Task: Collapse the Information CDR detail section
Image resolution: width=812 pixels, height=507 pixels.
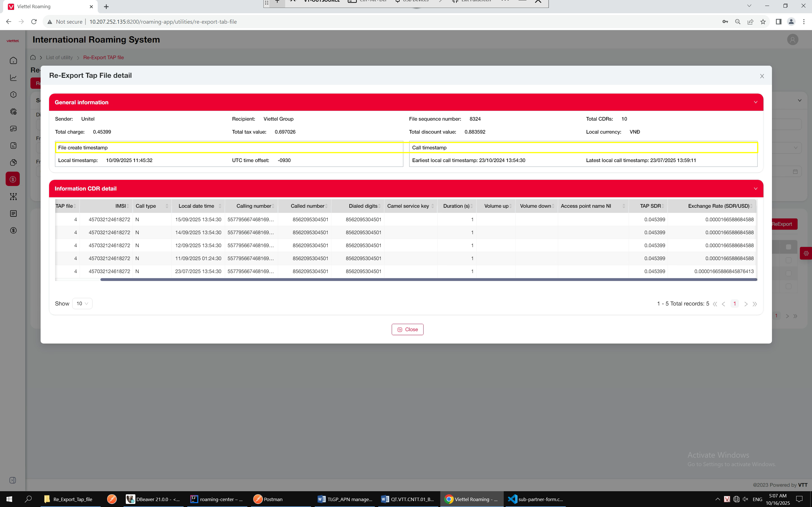Action: (x=756, y=189)
